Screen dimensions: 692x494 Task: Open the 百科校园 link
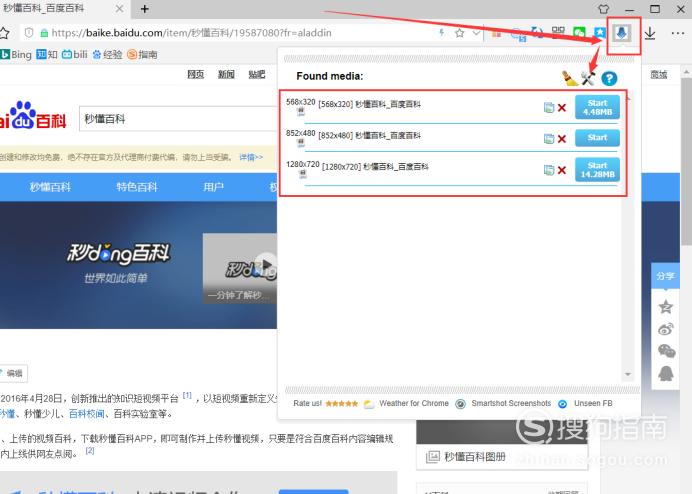tap(86, 414)
